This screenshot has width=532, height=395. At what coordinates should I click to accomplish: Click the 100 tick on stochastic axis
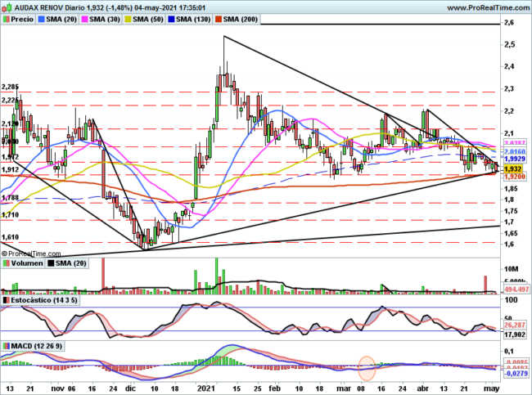512,300
